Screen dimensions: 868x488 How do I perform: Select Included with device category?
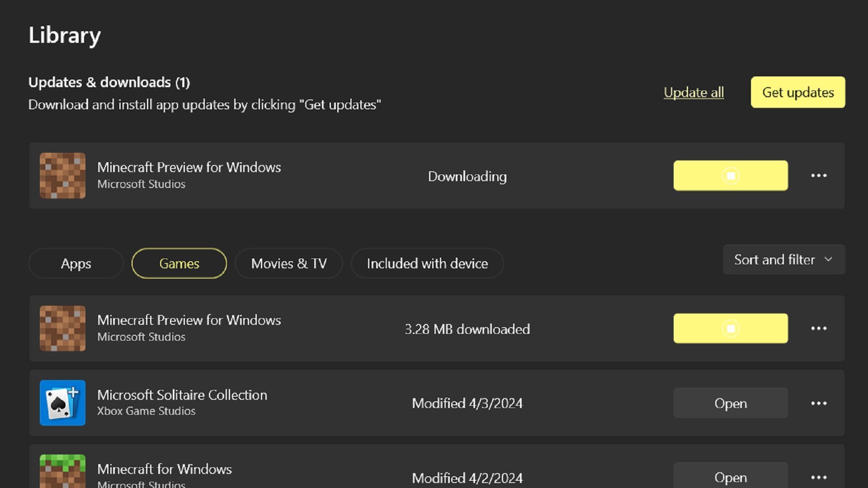pos(427,263)
